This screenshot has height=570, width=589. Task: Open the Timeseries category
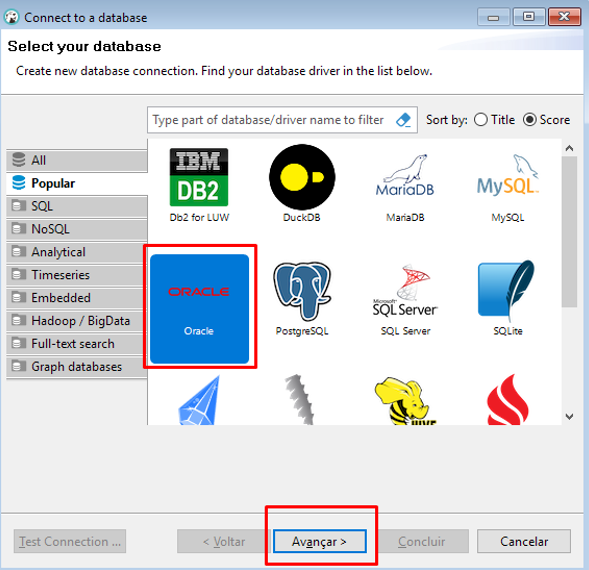77,275
